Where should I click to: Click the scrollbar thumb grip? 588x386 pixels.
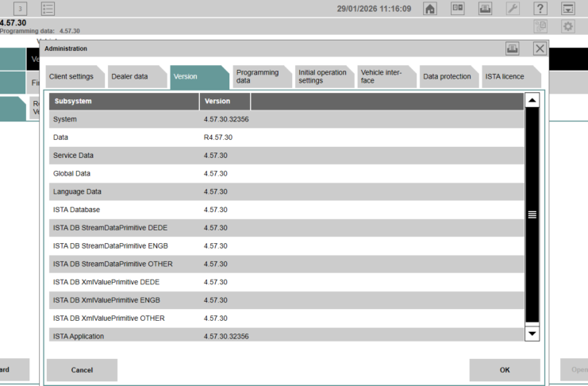[x=532, y=214]
